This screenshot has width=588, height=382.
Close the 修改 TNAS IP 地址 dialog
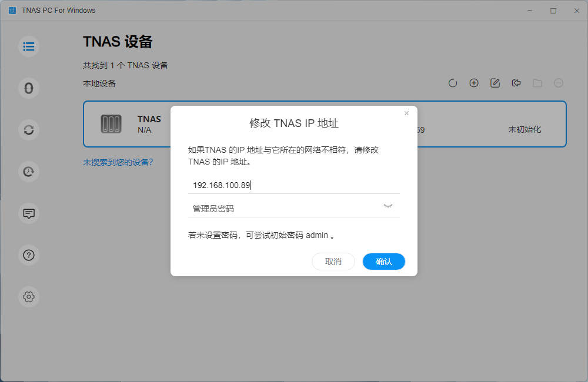pos(406,113)
